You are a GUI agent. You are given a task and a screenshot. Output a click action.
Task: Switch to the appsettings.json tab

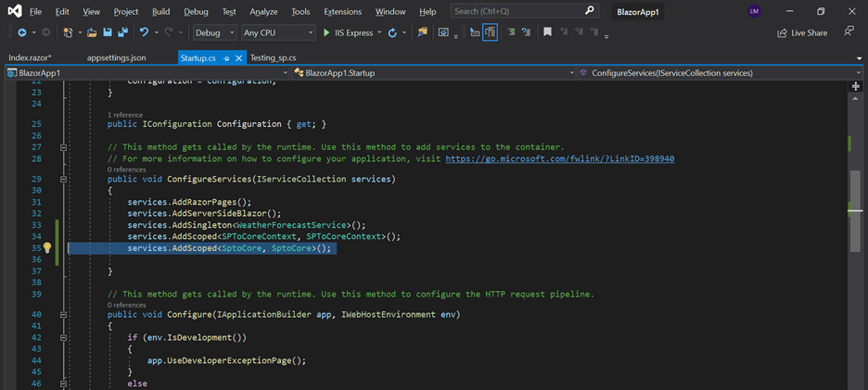click(x=116, y=57)
